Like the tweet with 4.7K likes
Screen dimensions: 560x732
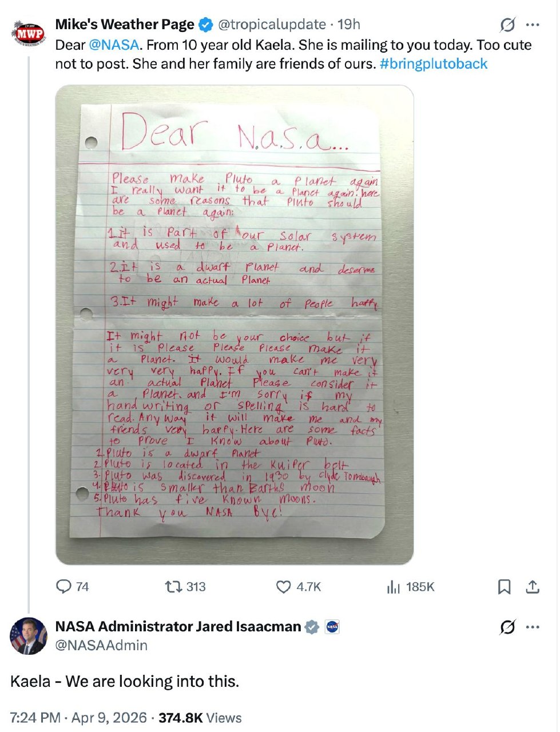tap(284, 587)
